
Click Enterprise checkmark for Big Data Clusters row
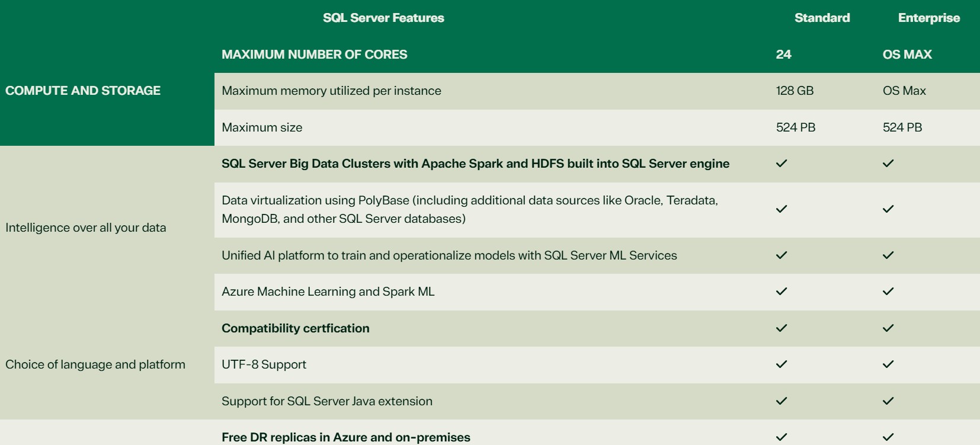point(888,164)
